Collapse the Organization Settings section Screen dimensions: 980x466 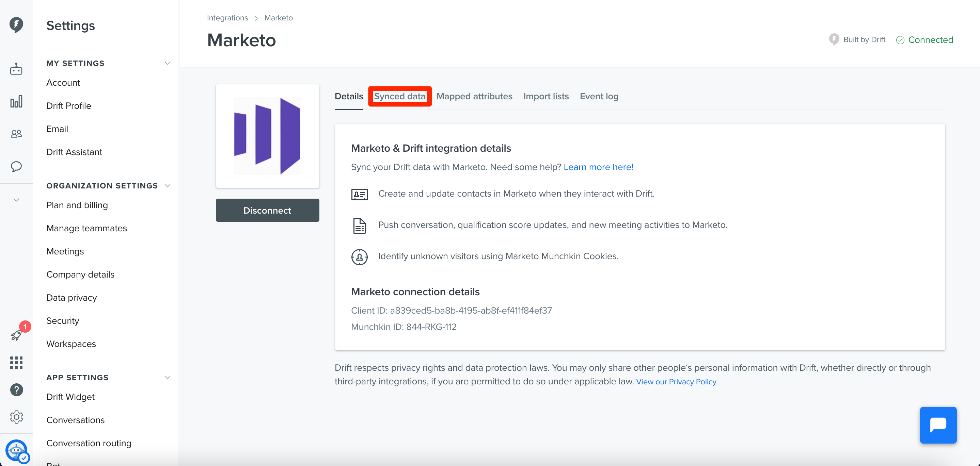167,185
